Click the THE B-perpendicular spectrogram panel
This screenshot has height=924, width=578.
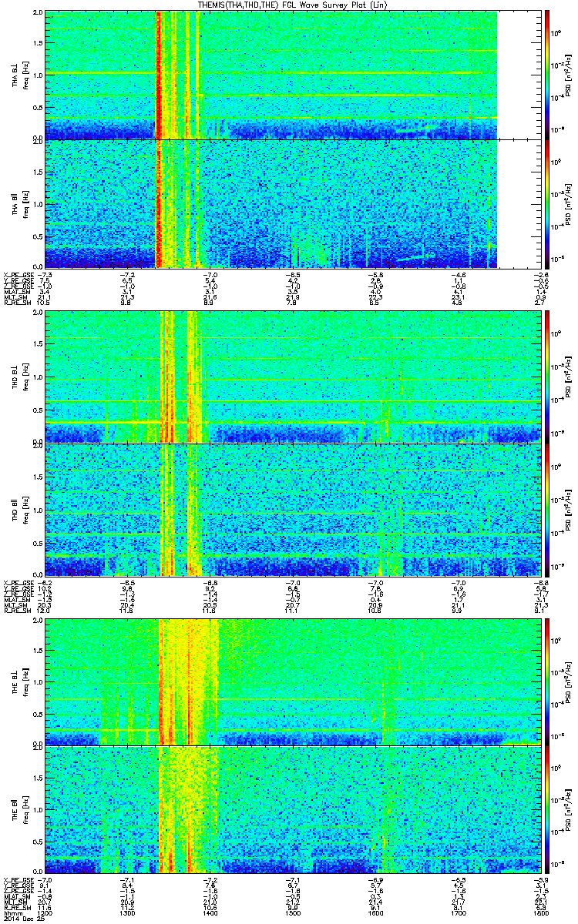(291, 681)
